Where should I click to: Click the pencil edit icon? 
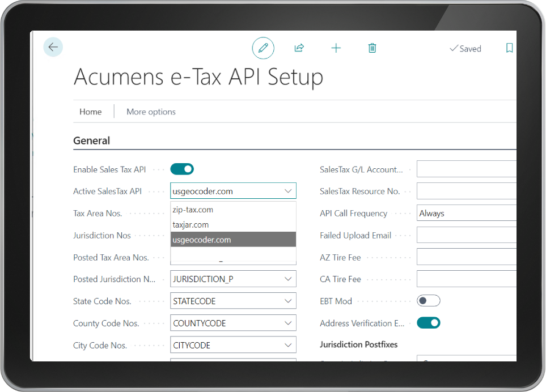[263, 48]
